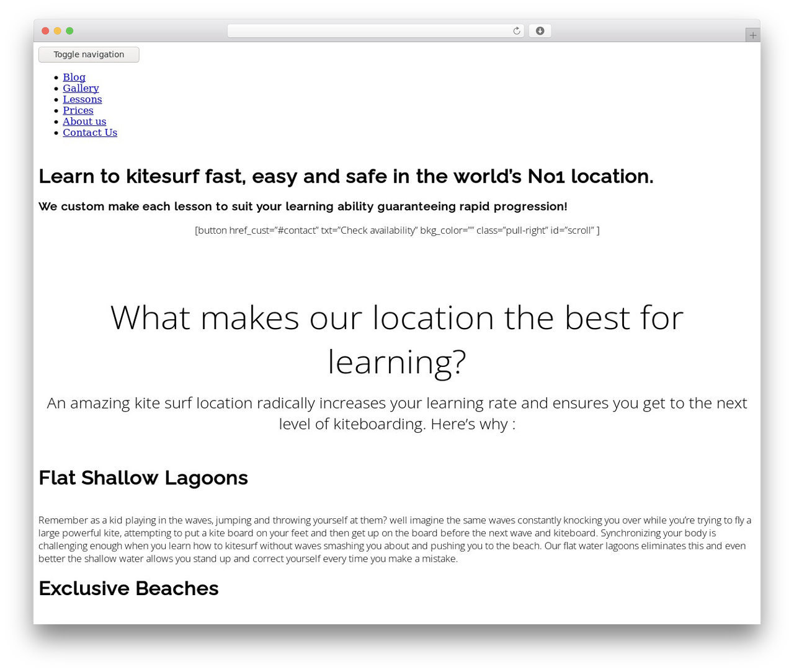Click the browser reload icon
This screenshot has height=672, width=794.
516,31
